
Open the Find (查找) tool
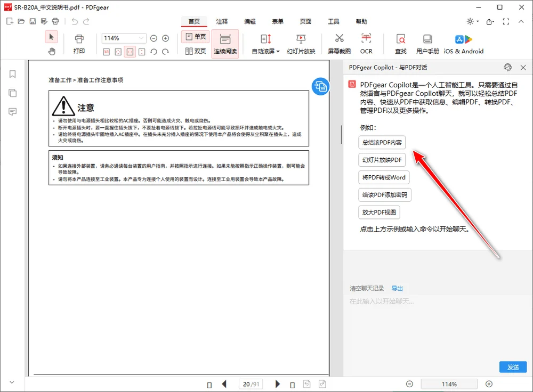click(400, 43)
